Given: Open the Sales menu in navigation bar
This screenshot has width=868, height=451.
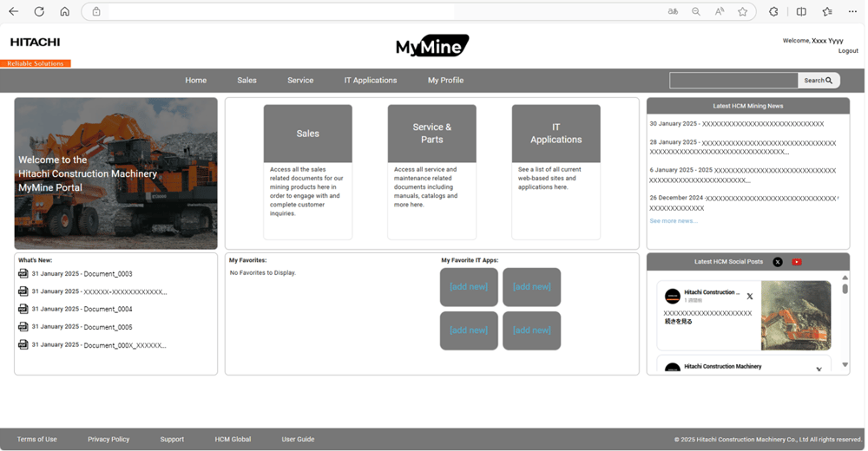Looking at the screenshot, I should tap(247, 81).
